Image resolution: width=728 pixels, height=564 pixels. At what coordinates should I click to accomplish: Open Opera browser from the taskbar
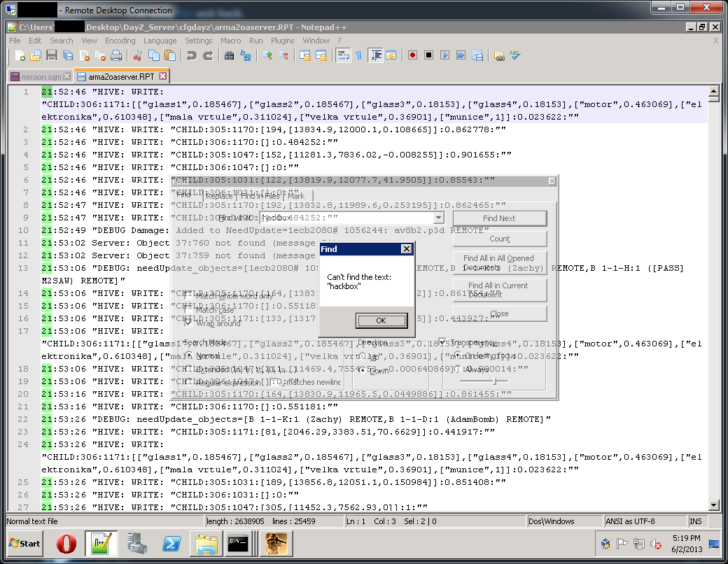[66, 544]
